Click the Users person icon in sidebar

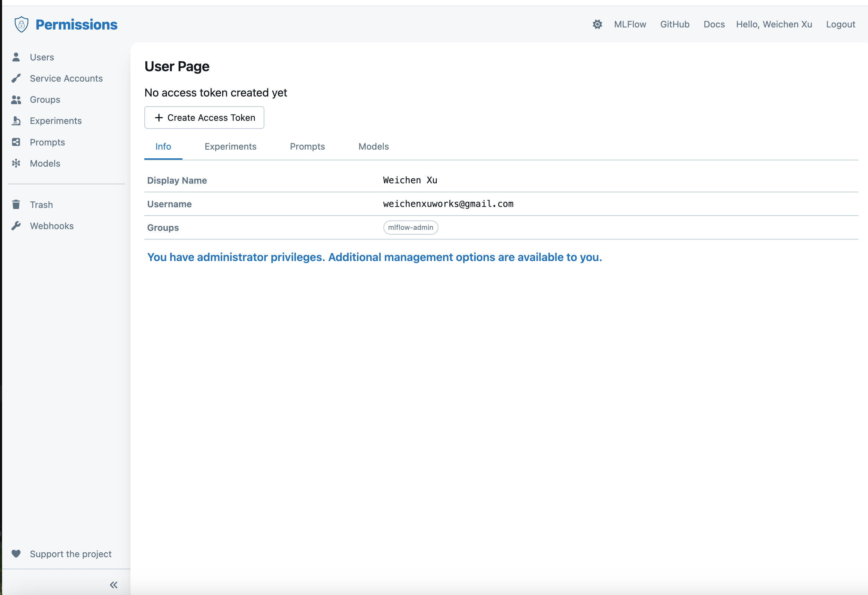[x=16, y=57]
